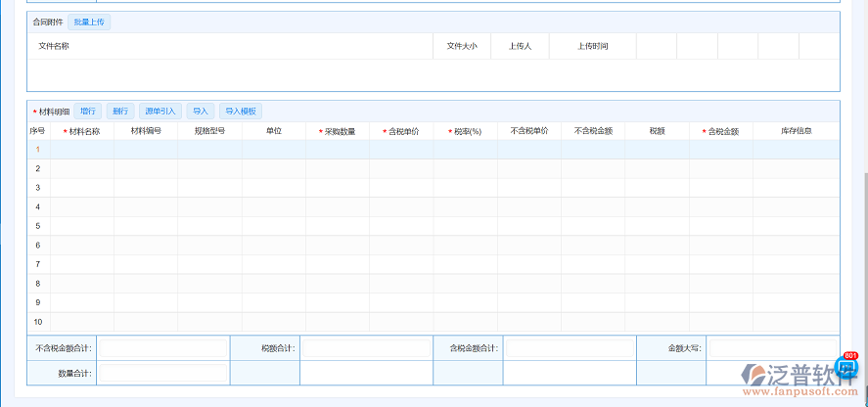Click the 导入 import button
This screenshot has width=868, height=407.
click(x=201, y=112)
